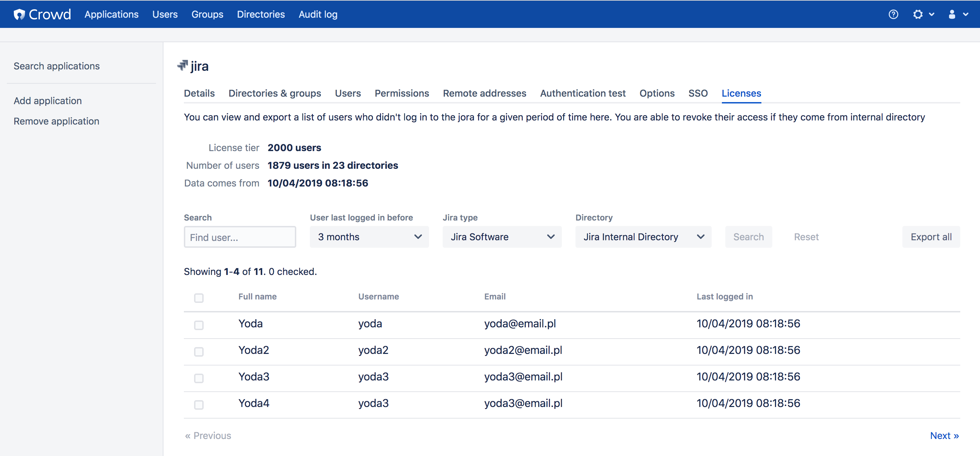Image resolution: width=980 pixels, height=456 pixels.
Task: Expand the chevron next to settings gear
Action: 932,14
